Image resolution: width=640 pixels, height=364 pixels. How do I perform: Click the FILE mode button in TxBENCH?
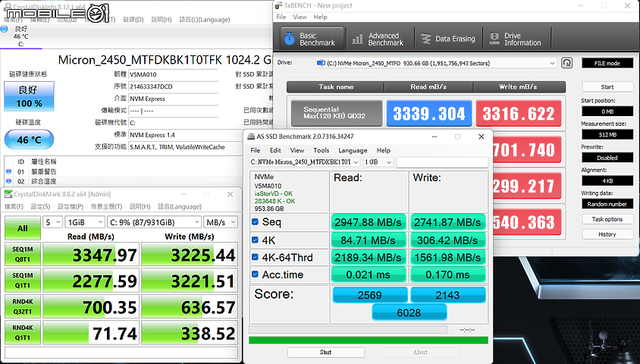tap(607, 63)
